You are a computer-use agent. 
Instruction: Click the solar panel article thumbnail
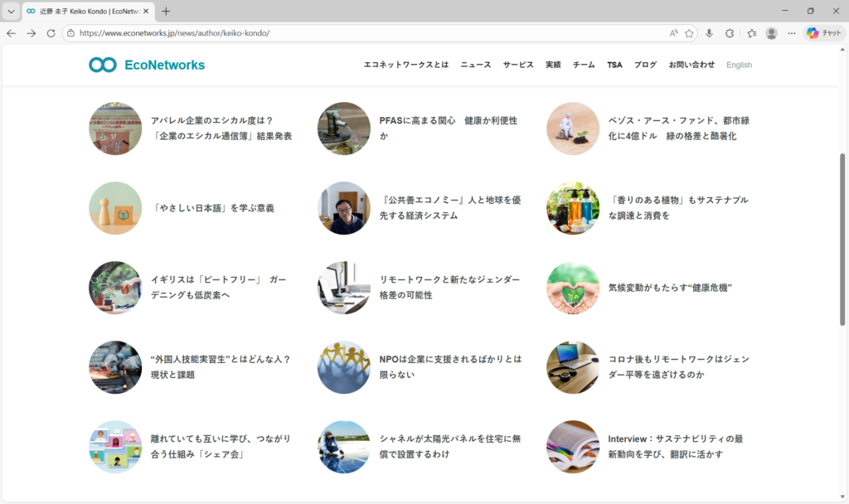point(344,447)
